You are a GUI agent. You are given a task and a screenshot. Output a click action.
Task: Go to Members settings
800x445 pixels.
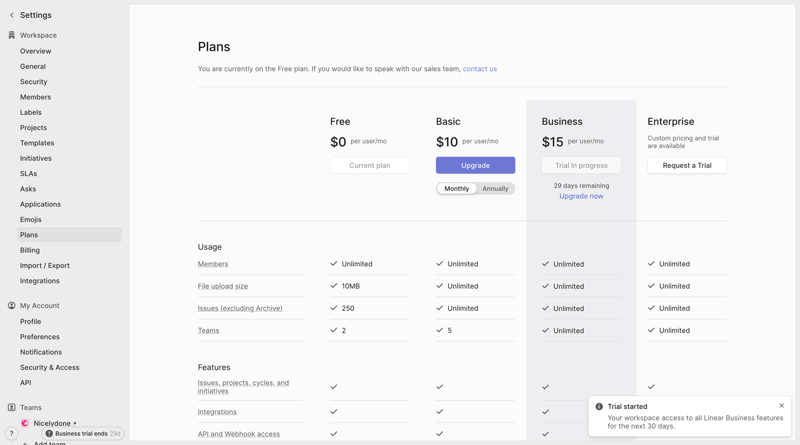pyautogui.click(x=36, y=97)
